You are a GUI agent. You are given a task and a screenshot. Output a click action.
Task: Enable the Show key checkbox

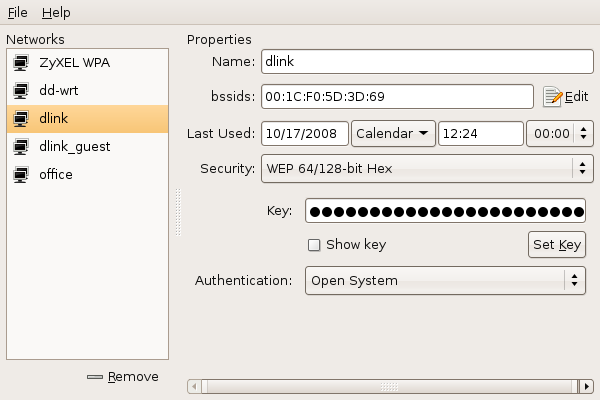(314, 245)
